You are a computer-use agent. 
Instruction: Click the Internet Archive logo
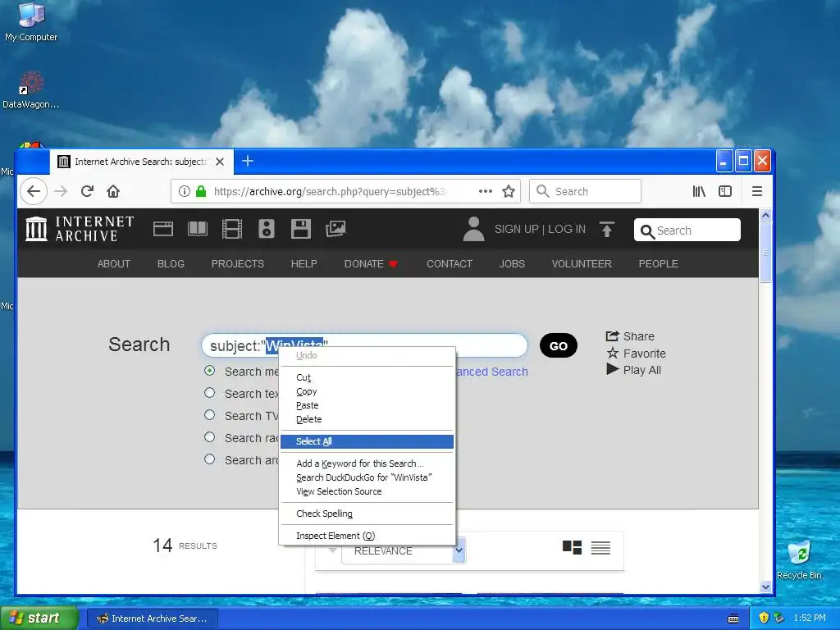coord(80,229)
